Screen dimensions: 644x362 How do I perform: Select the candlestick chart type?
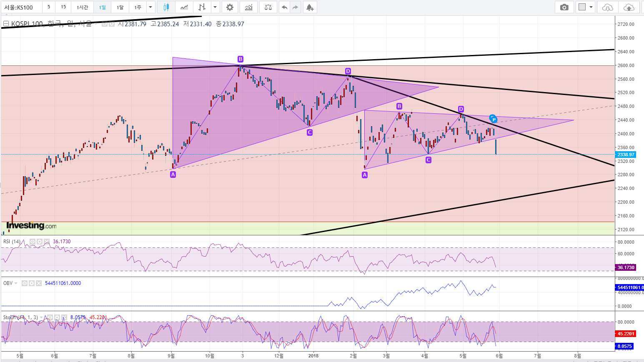[x=166, y=7]
